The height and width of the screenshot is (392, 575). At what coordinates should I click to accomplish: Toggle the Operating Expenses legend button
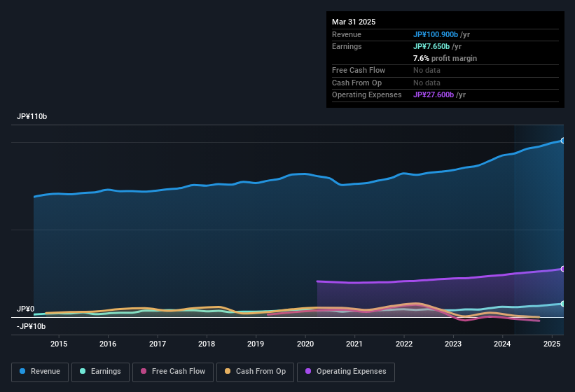(345, 372)
